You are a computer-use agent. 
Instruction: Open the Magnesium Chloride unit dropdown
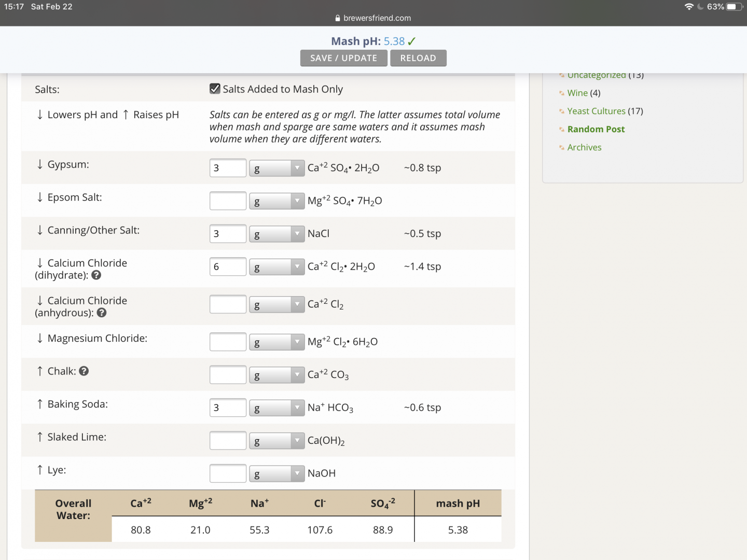[277, 342]
